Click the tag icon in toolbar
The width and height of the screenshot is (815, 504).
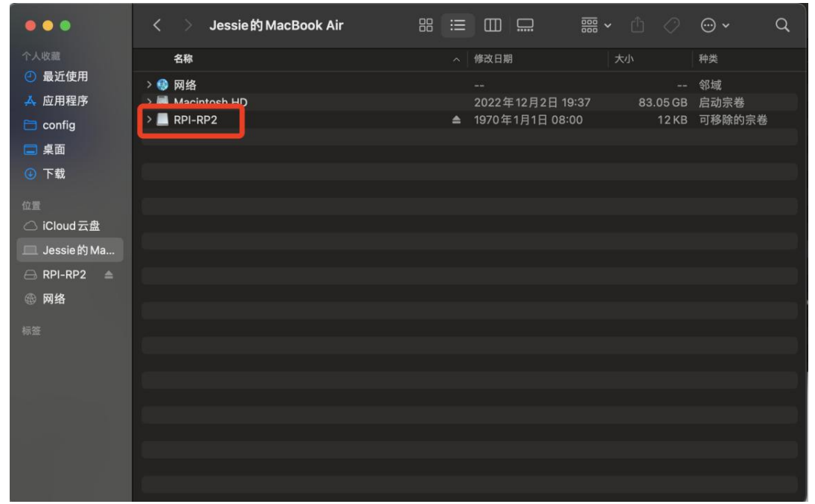671,26
